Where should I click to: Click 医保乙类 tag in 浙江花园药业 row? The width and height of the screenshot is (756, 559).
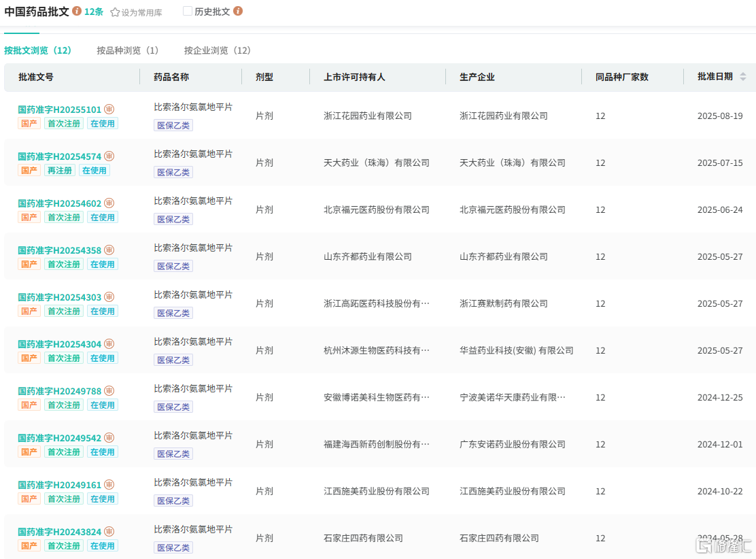173,125
